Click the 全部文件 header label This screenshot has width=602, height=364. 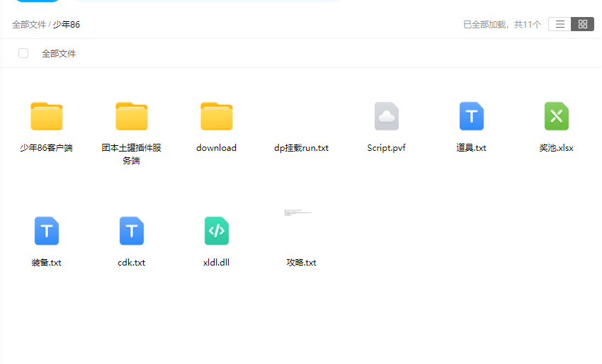[x=59, y=54]
